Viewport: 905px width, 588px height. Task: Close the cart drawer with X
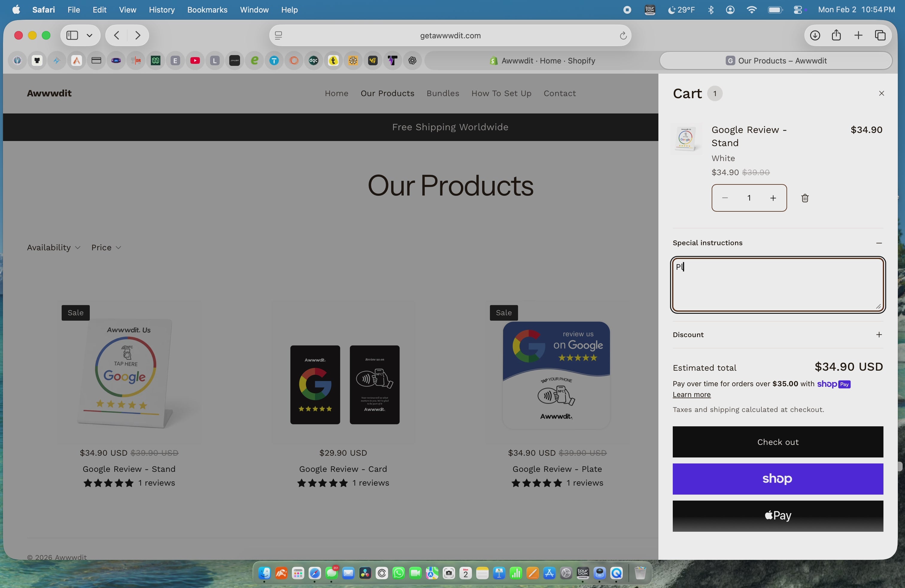pos(881,94)
